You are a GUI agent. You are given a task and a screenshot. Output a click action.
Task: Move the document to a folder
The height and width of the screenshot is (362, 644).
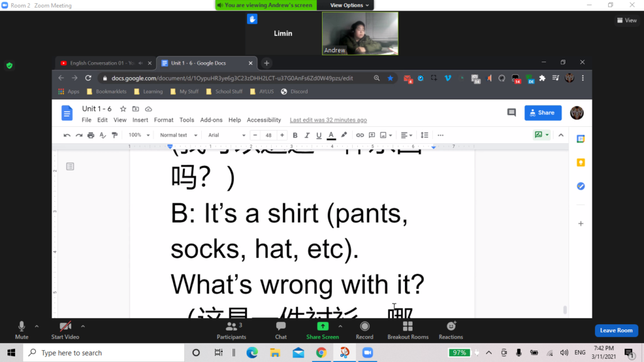coord(136,109)
